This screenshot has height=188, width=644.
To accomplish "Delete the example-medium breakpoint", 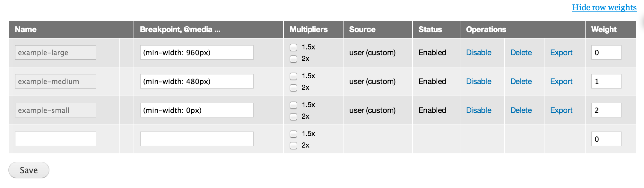I will (521, 81).
